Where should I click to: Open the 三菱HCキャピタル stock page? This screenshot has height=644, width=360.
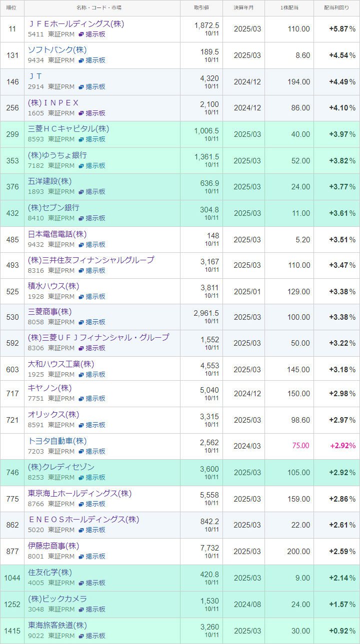68,129
